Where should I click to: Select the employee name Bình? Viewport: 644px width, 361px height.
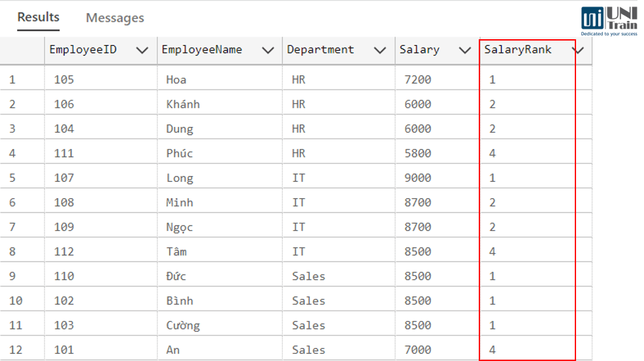pyautogui.click(x=180, y=301)
